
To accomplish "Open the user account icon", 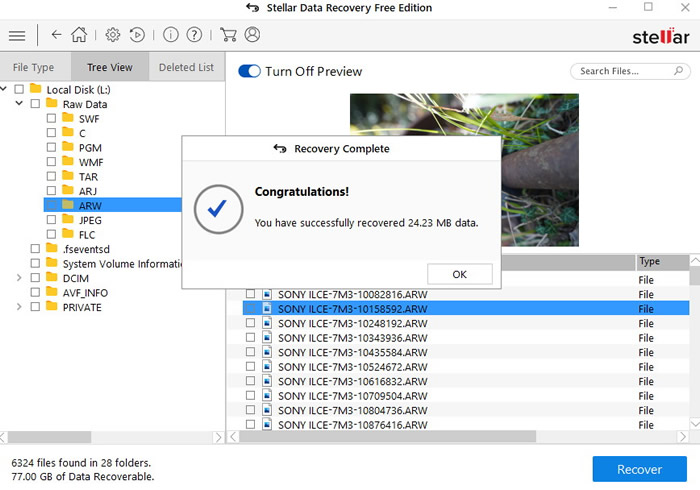I will tap(252, 35).
